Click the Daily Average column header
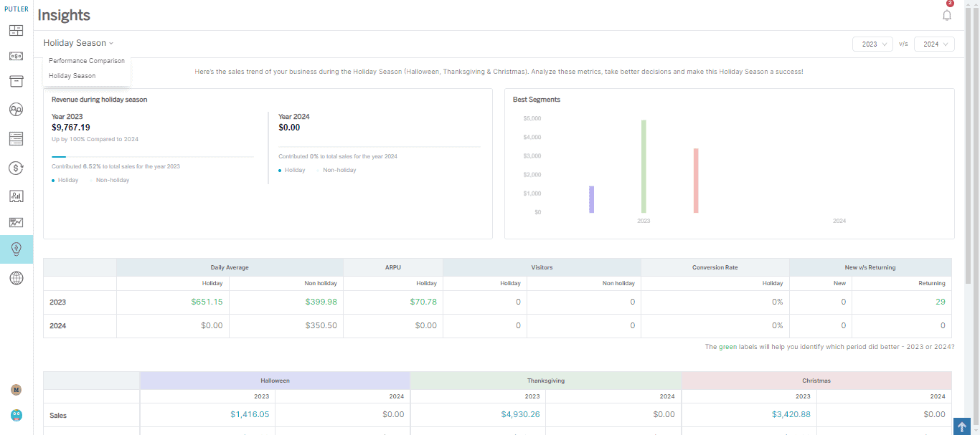The image size is (980, 435). (230, 267)
